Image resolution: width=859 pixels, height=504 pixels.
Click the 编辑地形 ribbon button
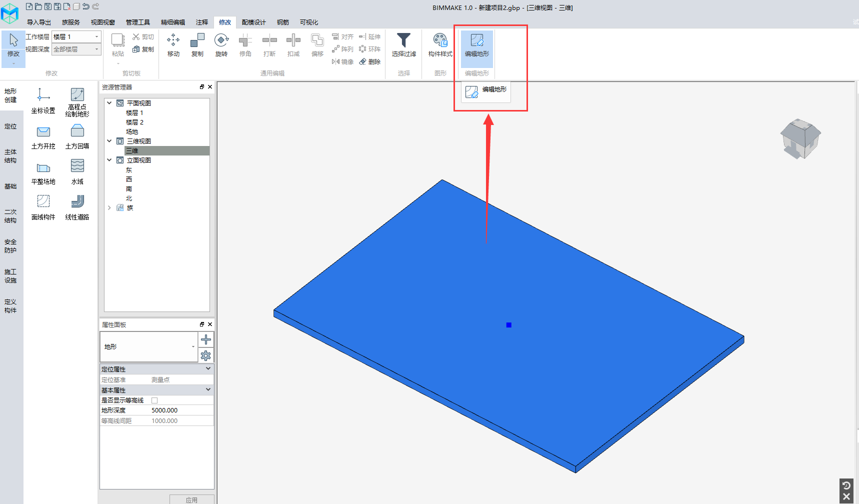477,48
